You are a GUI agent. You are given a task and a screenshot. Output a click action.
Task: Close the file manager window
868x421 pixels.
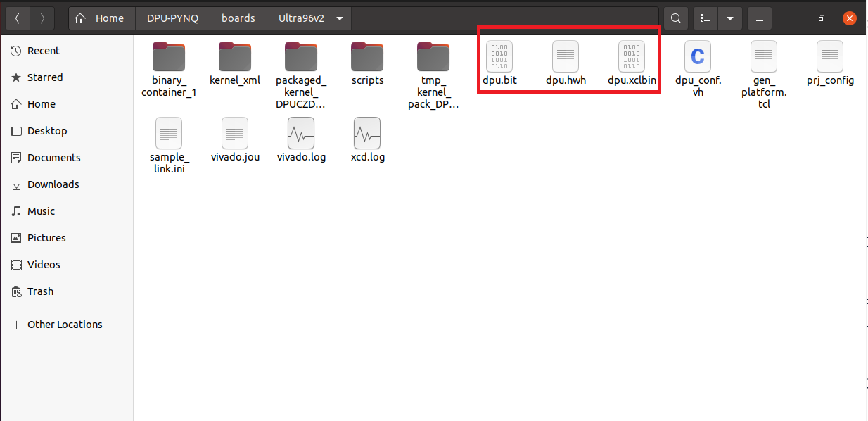click(x=849, y=18)
